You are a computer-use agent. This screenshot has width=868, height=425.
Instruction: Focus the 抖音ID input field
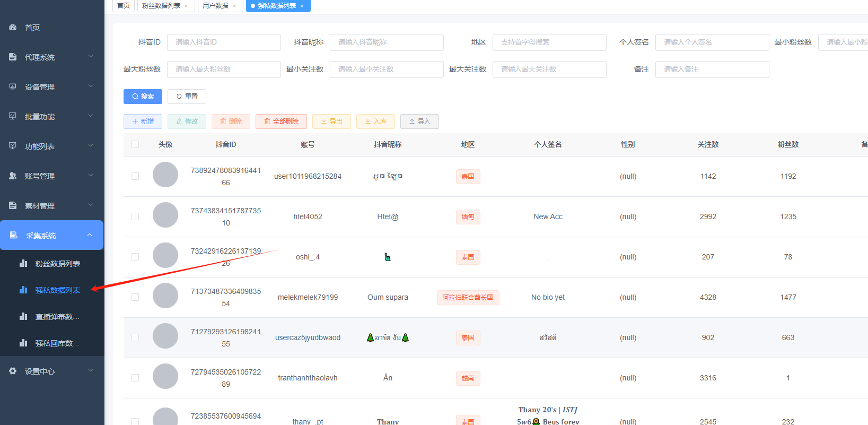pyautogui.click(x=224, y=42)
